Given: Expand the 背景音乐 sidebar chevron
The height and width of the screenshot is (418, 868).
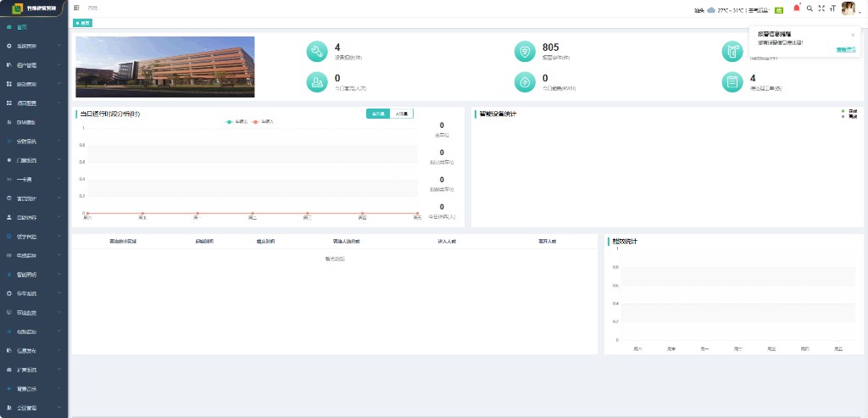Looking at the screenshot, I should click(59, 388).
